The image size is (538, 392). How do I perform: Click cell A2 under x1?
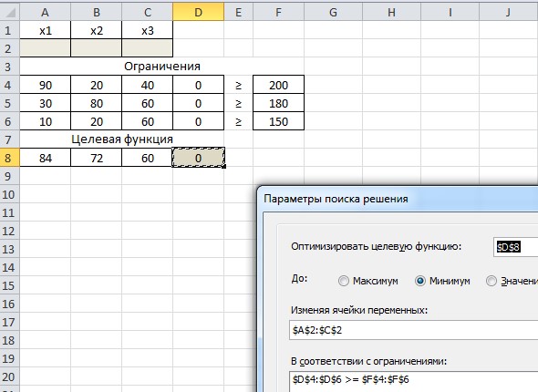(x=45, y=48)
